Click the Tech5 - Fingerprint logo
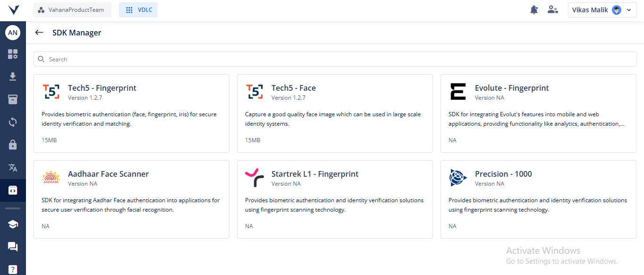 click(51, 92)
